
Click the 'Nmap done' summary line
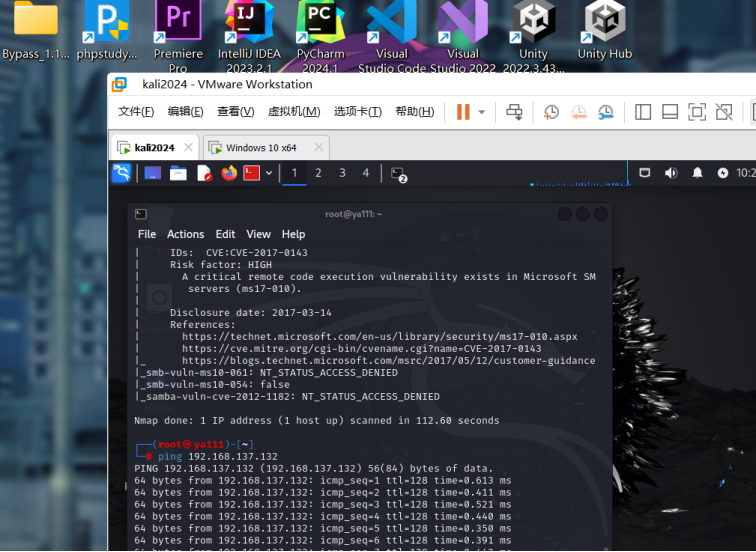pos(317,420)
